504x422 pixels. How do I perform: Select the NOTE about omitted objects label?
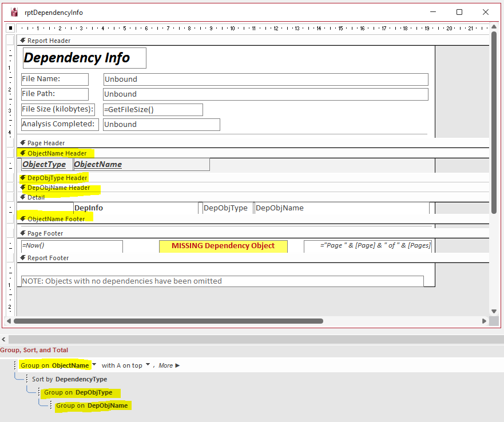click(223, 281)
